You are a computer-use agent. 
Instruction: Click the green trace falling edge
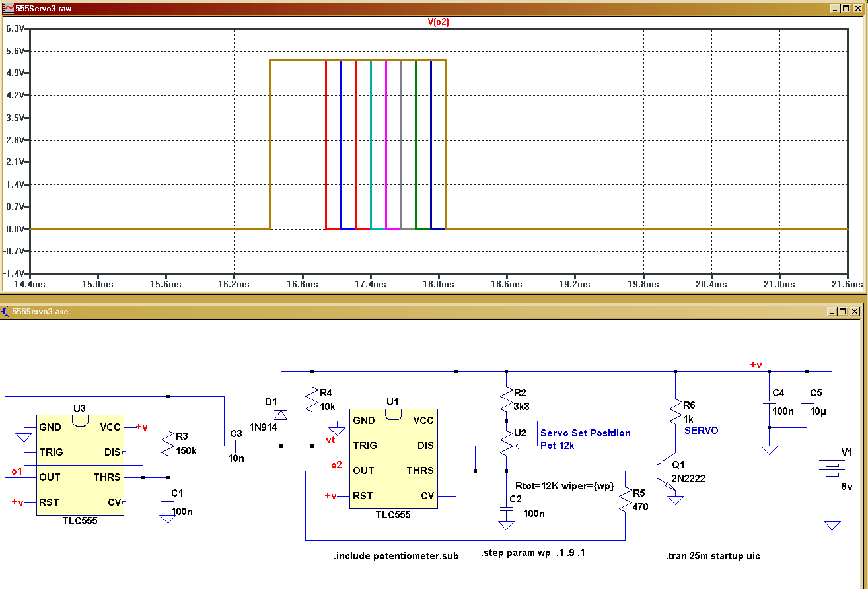[416, 145]
